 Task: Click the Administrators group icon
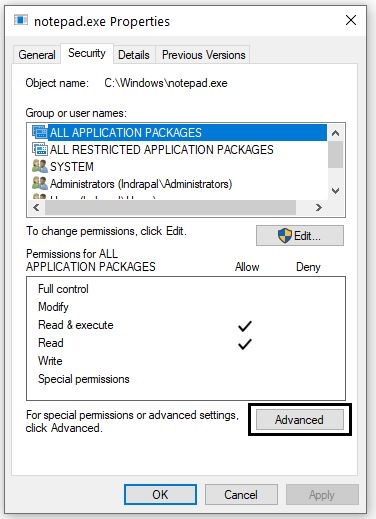40,183
